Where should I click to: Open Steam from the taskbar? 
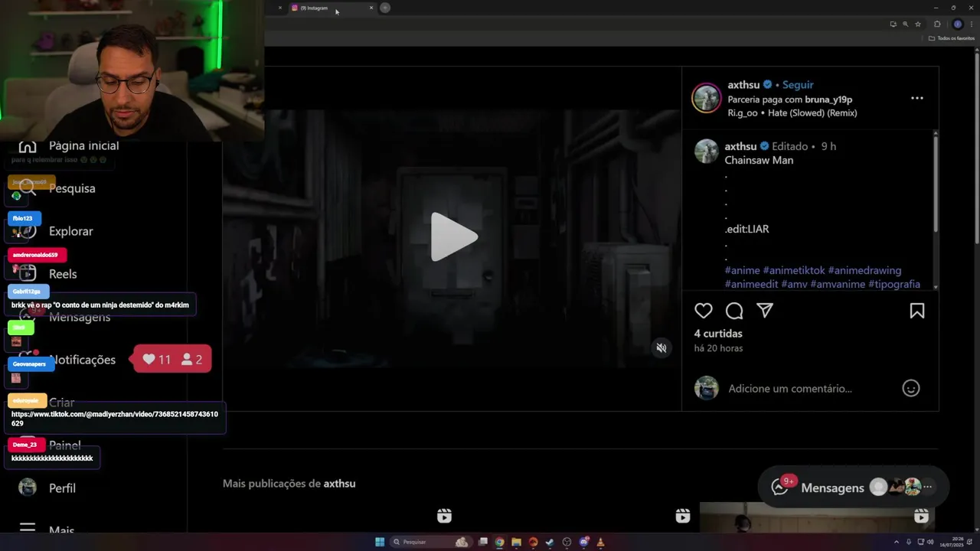click(550, 542)
